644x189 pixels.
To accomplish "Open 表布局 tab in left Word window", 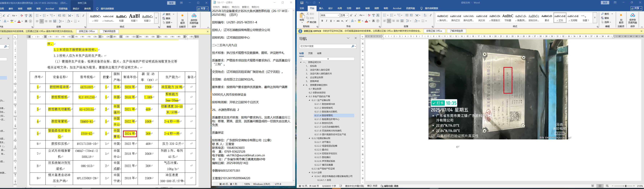I will (x=87, y=9).
